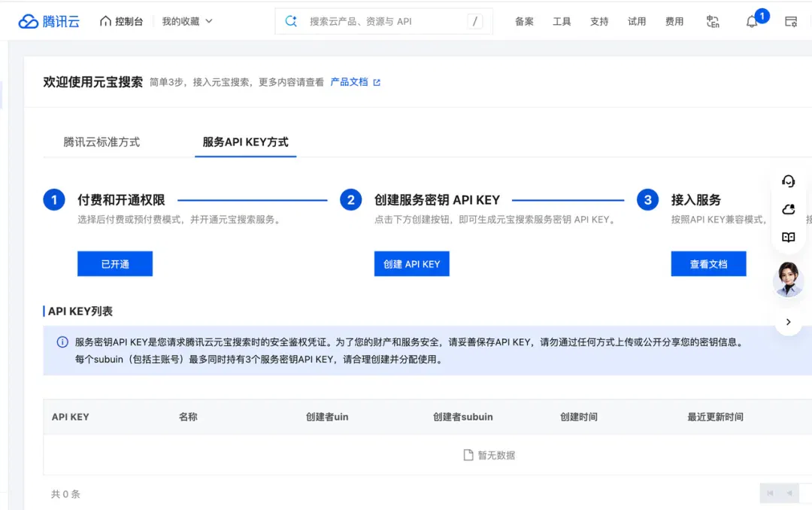Click the info icon in the API KEY notice
The height and width of the screenshot is (510, 812).
62,342
